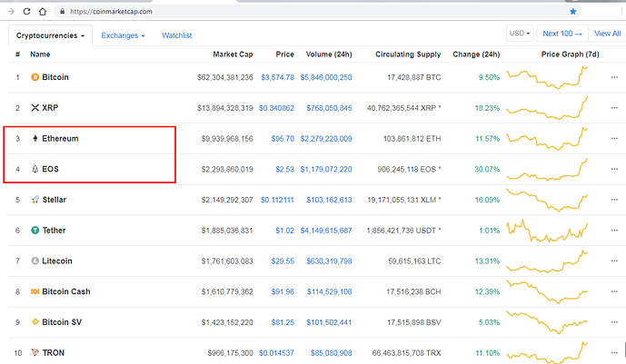
Task: Open the Tether row three-dot menu
Action: pyautogui.click(x=614, y=230)
